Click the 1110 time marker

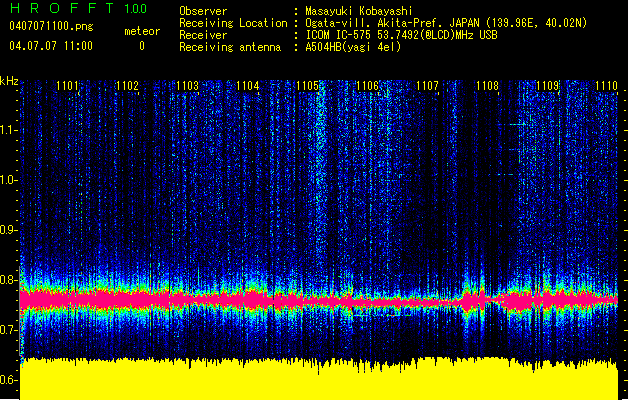(x=606, y=86)
